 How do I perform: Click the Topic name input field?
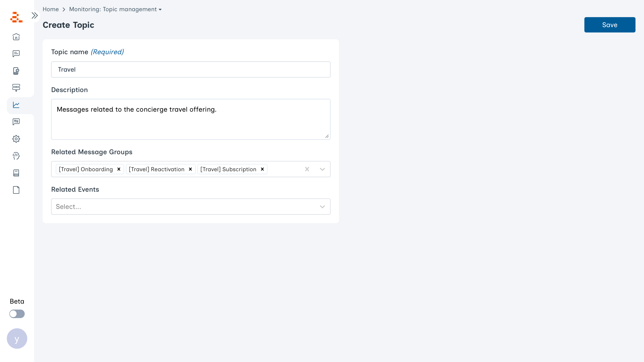(191, 69)
